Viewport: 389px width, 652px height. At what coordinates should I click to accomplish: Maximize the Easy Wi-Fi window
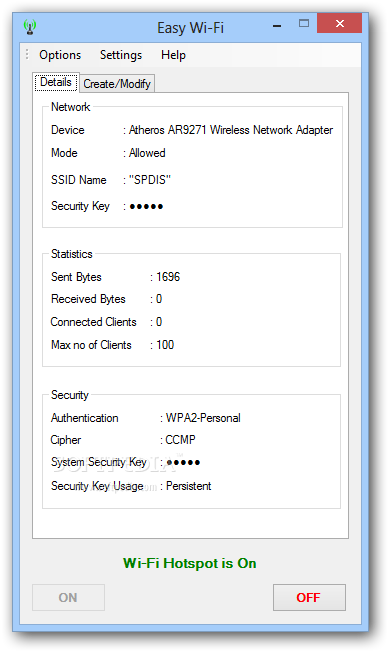click(x=304, y=24)
